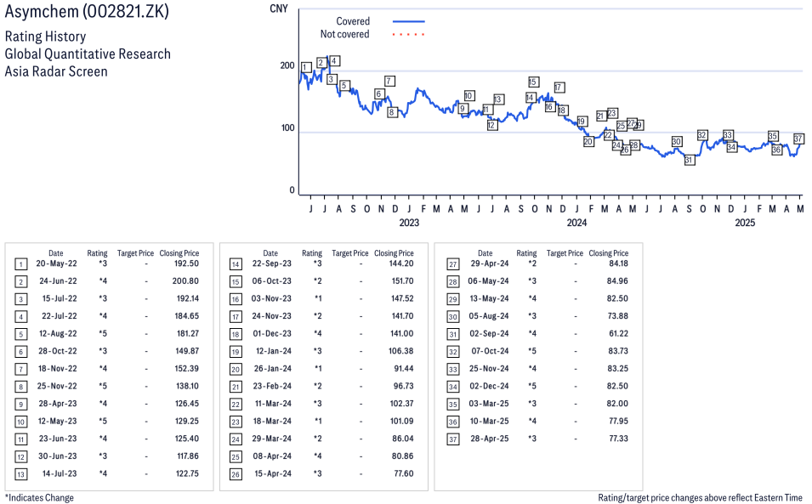Click closing price 200.80

tap(185, 281)
